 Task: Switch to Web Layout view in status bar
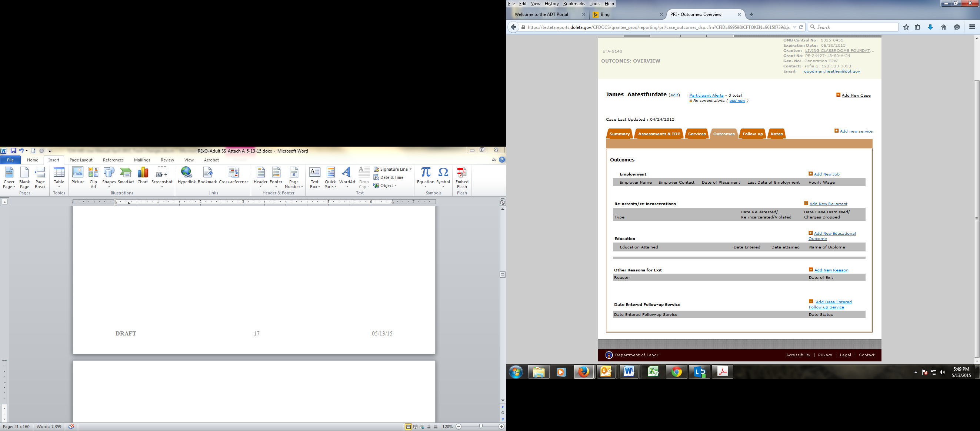[x=422, y=427]
